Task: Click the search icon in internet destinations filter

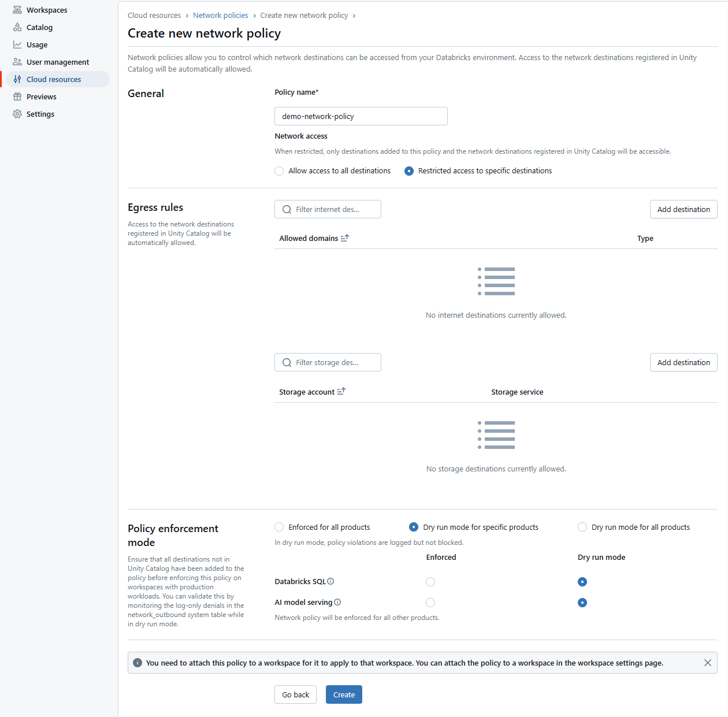Action: 287,209
